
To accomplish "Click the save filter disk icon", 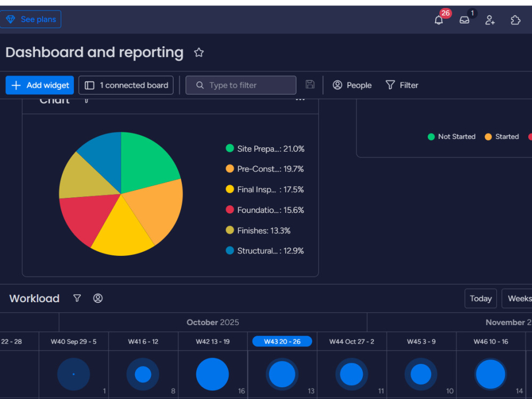I will point(310,85).
